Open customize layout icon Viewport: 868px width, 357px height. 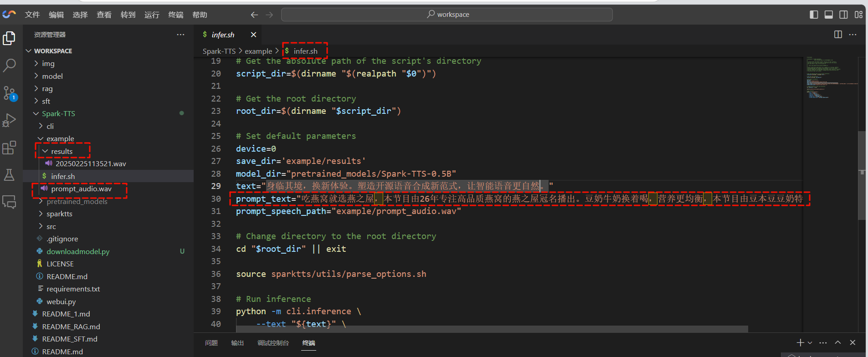858,15
